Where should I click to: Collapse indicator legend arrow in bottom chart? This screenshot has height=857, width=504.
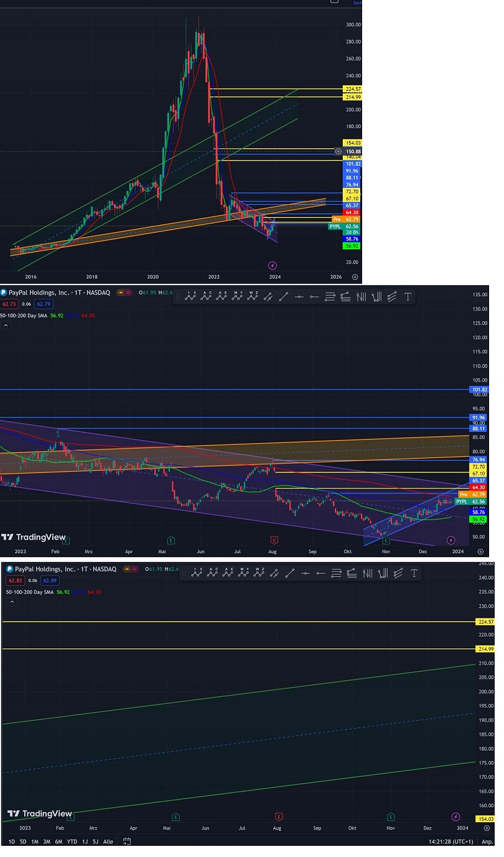point(12,602)
